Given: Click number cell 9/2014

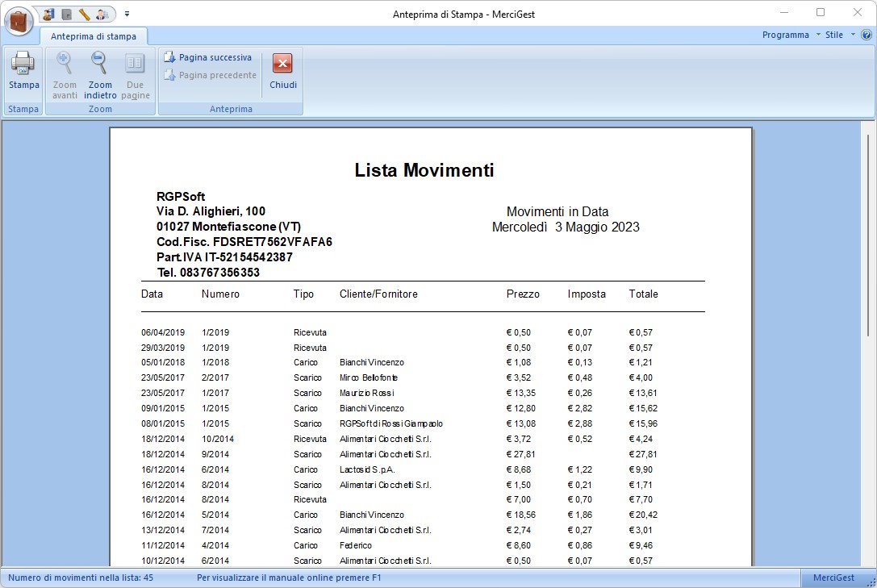Looking at the screenshot, I should [x=215, y=454].
